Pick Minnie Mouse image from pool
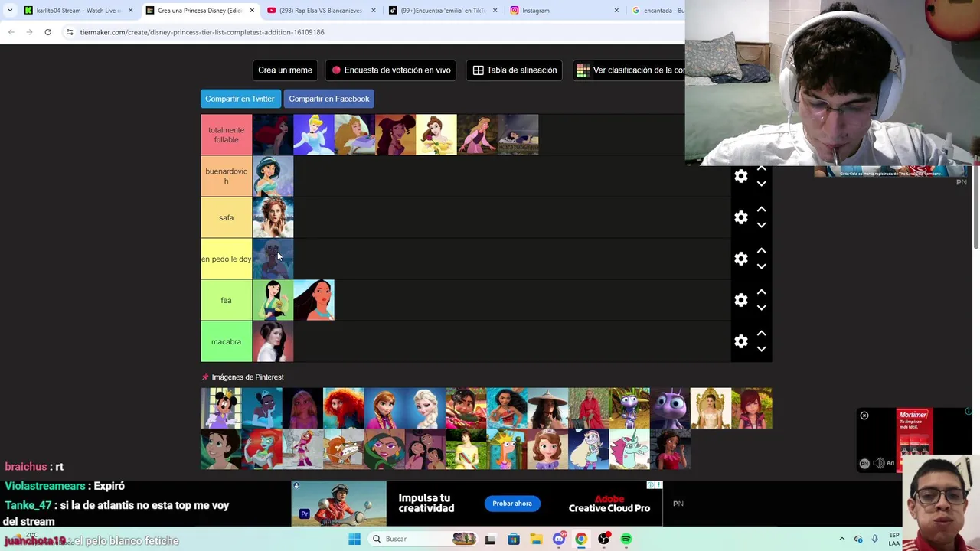Screen dimensions: 980x551 coord(220,408)
